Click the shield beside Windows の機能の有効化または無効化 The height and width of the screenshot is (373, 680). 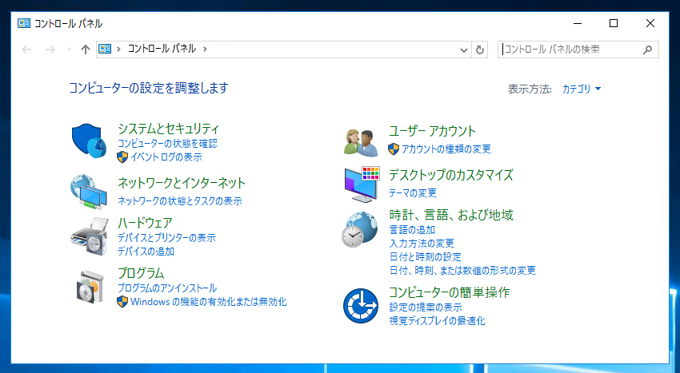tap(122, 301)
